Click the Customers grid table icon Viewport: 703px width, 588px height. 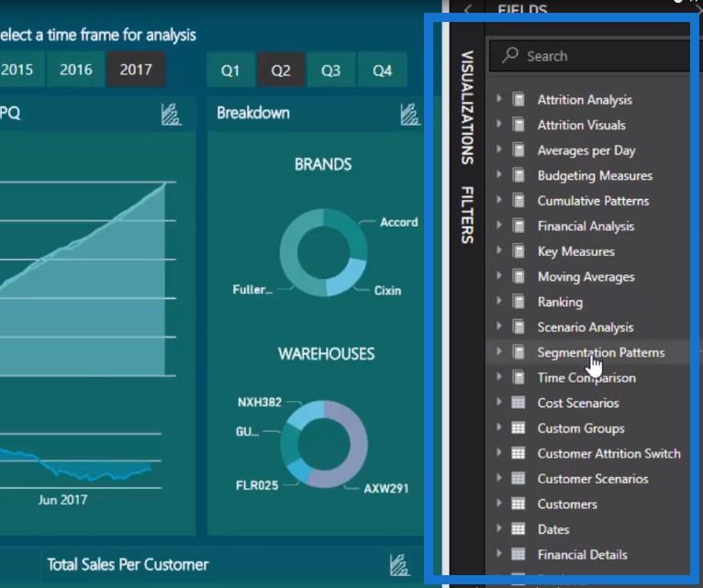click(x=519, y=504)
